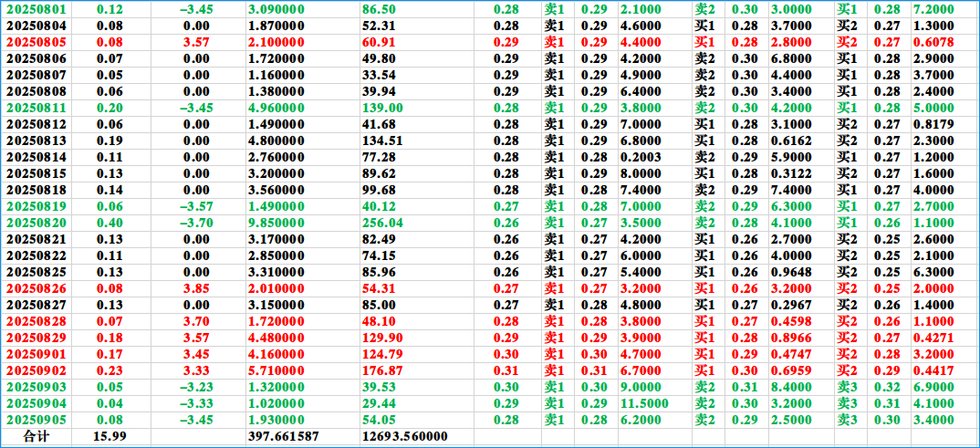
Task: Click amount cell 60.91
Action: (378, 42)
